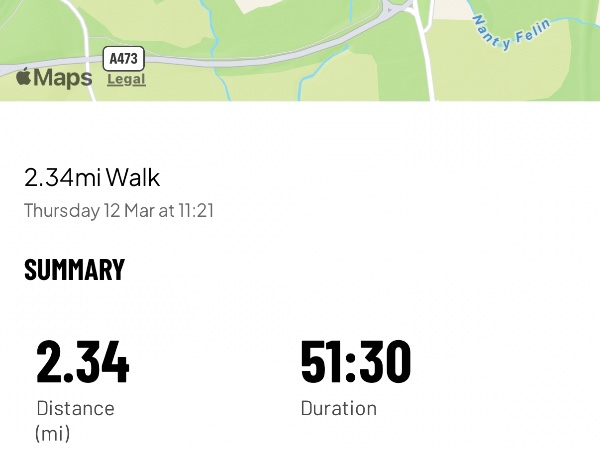Viewport: 600px width, 450px height.
Task: Click the blue stream beside Nant y Felin
Action: coord(475,16)
